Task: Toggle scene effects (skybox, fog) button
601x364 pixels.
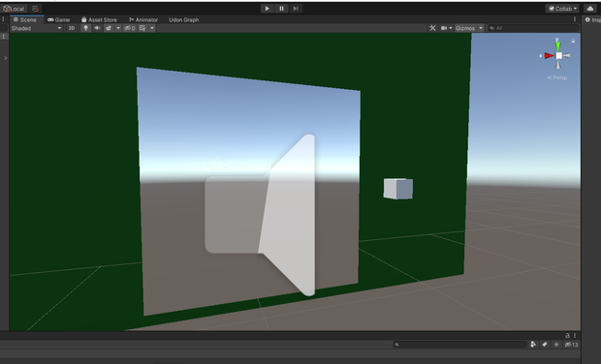Action: (109, 28)
